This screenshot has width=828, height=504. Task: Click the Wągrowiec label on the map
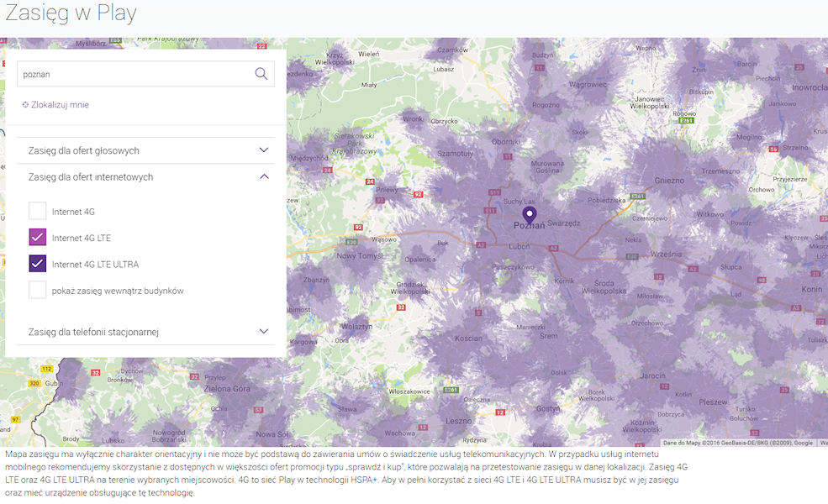(x=588, y=85)
